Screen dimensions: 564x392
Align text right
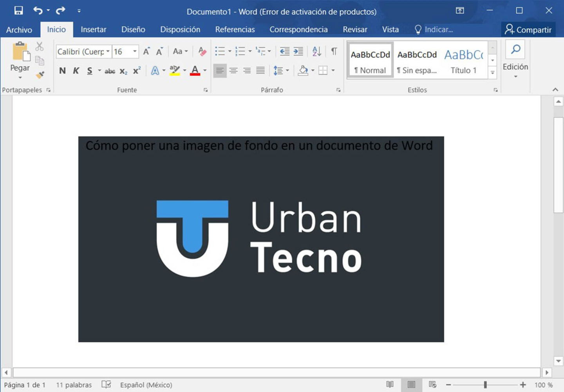point(247,71)
